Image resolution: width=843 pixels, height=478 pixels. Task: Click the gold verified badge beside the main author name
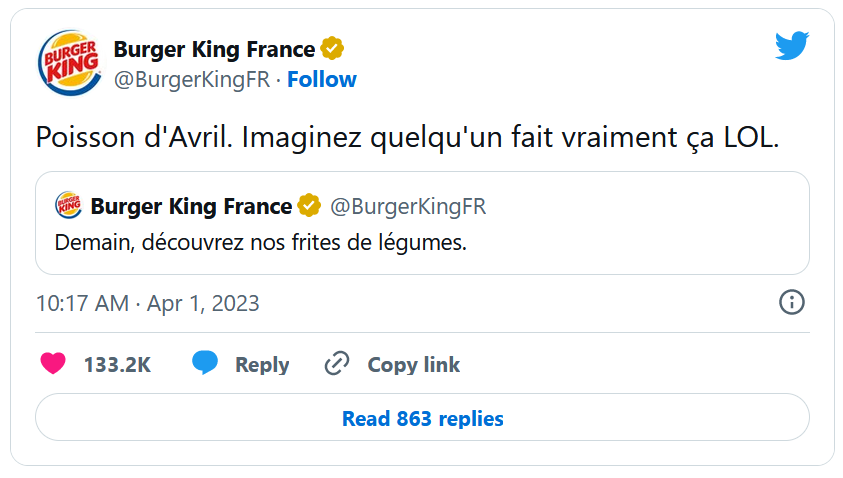click(332, 49)
